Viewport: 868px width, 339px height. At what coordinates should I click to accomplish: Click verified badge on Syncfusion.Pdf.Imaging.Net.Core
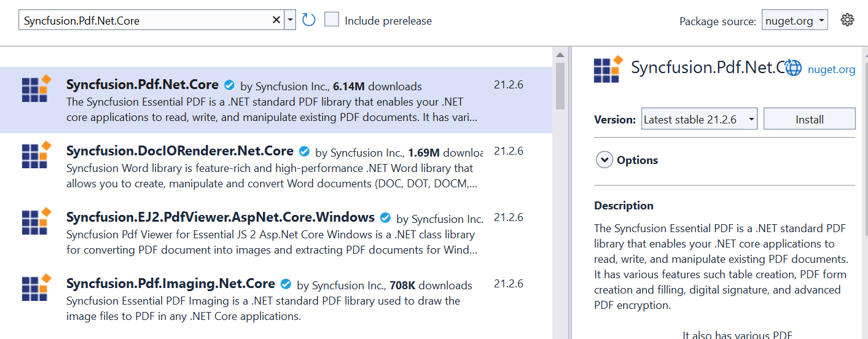286,284
